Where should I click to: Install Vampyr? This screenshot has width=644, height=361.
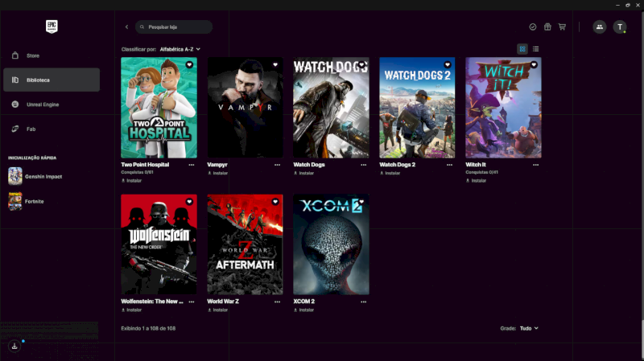coord(217,173)
